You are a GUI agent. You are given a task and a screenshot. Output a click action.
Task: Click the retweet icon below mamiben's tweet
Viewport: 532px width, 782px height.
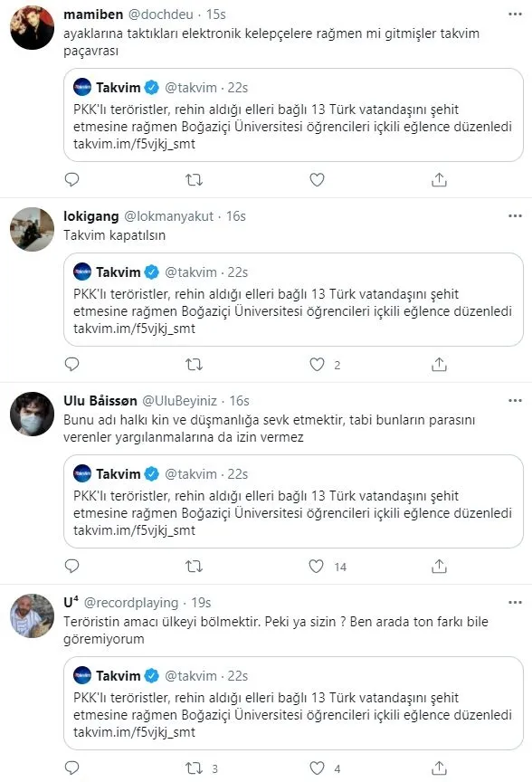[193, 179]
